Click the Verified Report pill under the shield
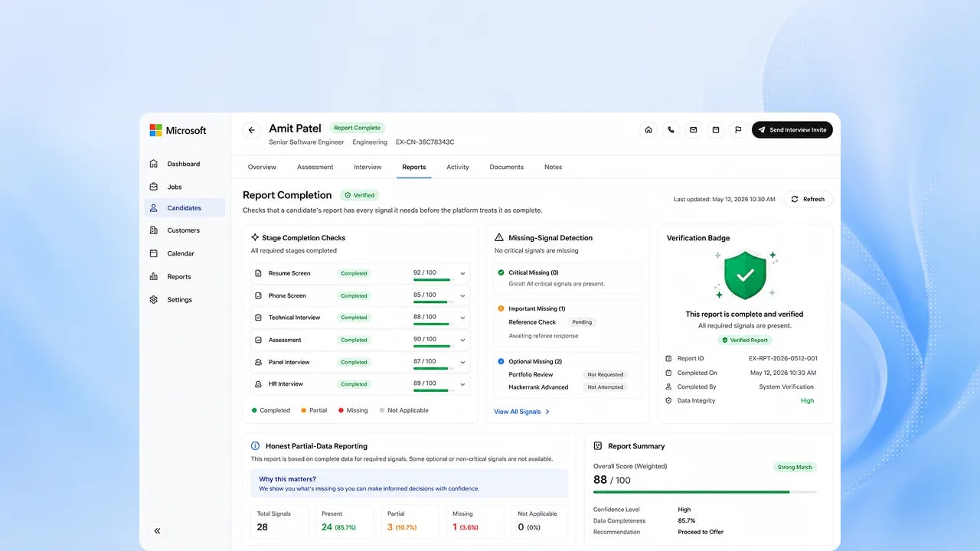 (x=745, y=340)
